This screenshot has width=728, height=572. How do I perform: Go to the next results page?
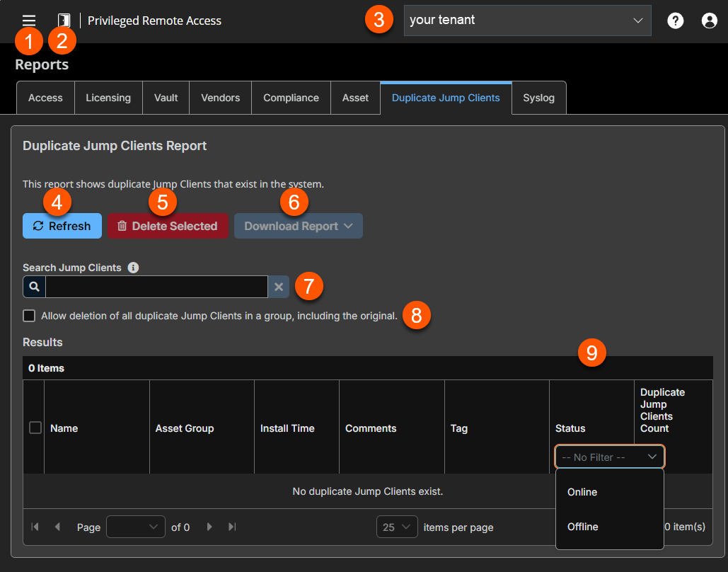click(x=209, y=527)
